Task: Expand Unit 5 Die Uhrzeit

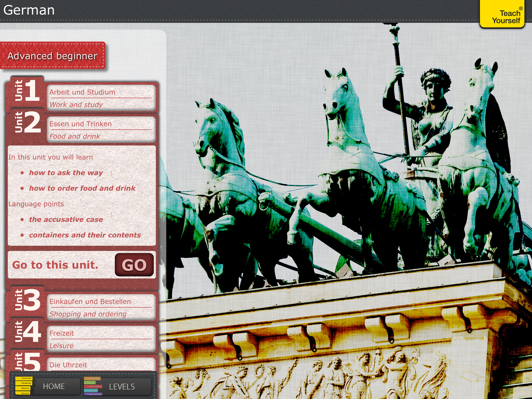Action: [x=101, y=365]
